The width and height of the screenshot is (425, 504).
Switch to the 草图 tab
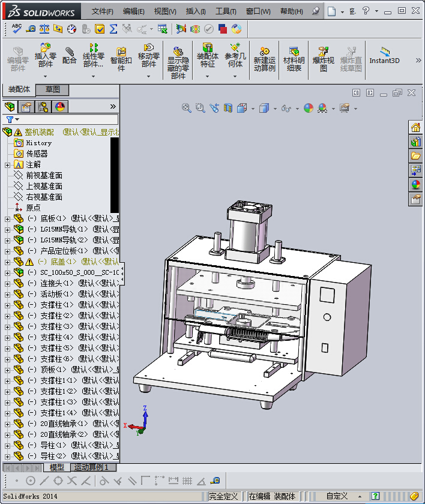pos(52,89)
